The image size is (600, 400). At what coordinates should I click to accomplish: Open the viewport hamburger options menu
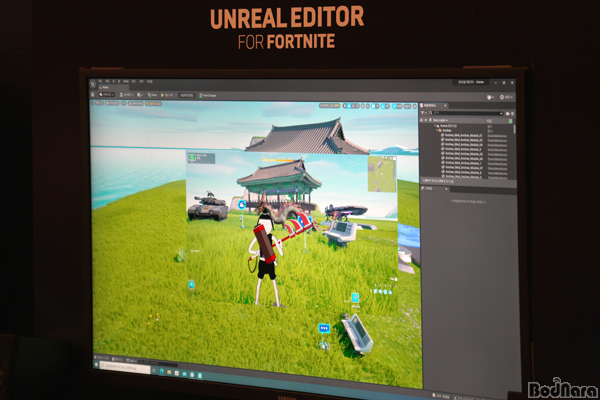(92, 103)
